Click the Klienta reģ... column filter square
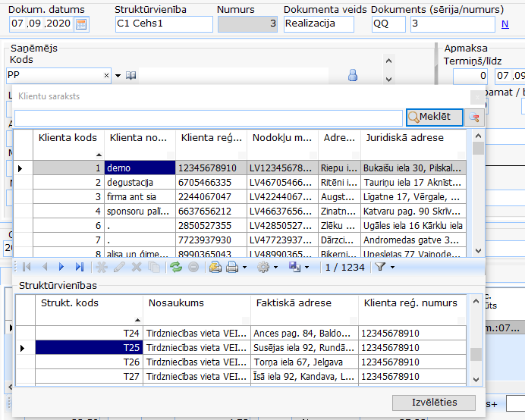 click(242, 155)
